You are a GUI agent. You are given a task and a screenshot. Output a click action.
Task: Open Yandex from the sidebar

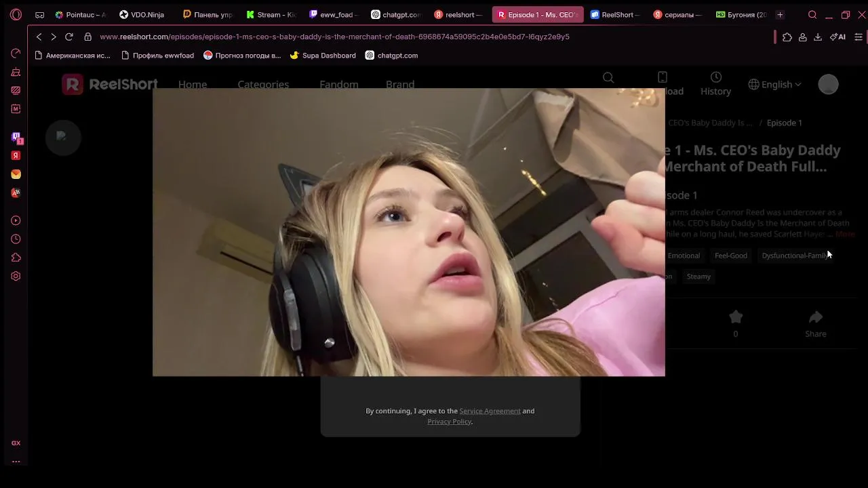16,155
